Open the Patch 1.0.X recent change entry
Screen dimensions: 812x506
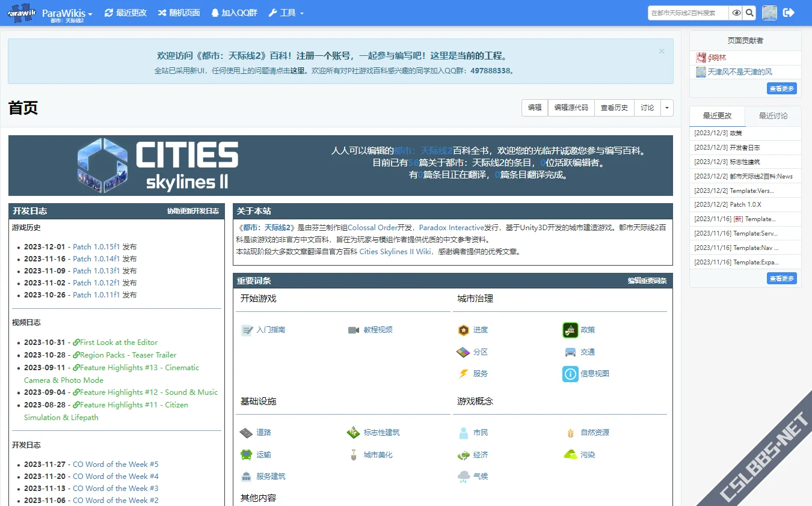(x=745, y=205)
